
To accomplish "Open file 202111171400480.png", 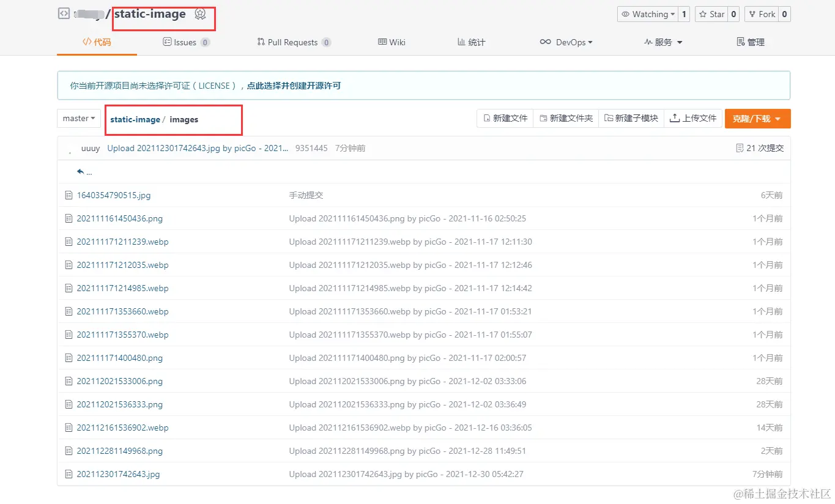I will click(120, 358).
